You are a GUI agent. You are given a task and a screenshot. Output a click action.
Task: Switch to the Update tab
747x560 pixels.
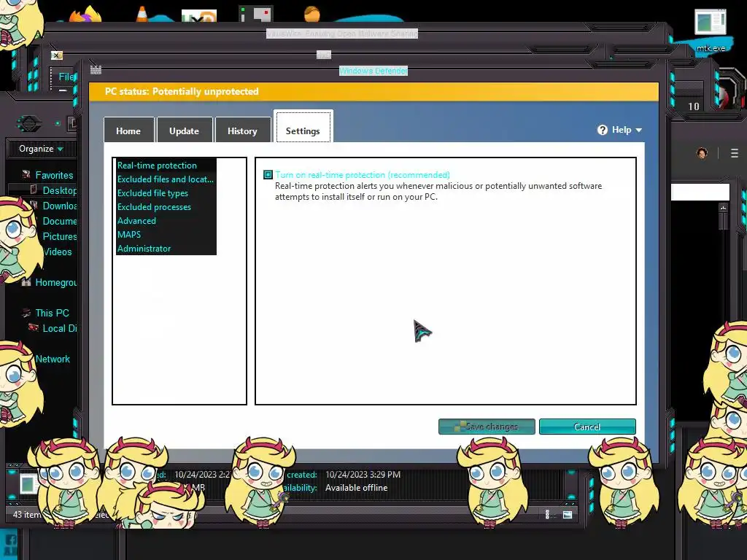[x=185, y=130]
